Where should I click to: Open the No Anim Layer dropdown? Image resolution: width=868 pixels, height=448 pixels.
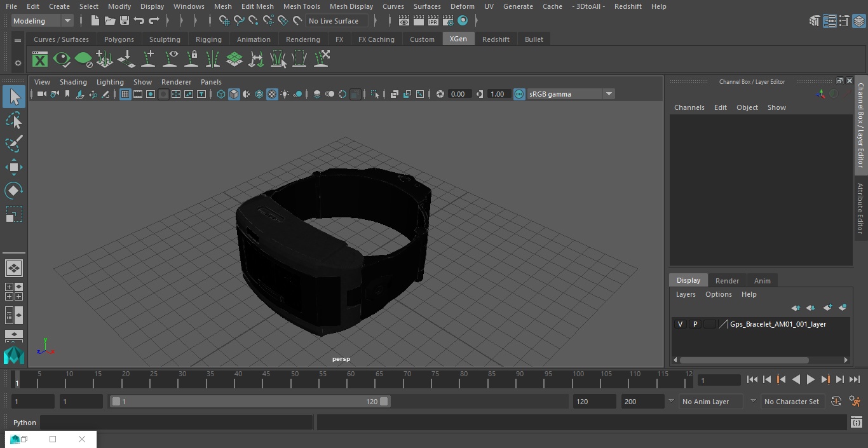pyautogui.click(x=712, y=402)
